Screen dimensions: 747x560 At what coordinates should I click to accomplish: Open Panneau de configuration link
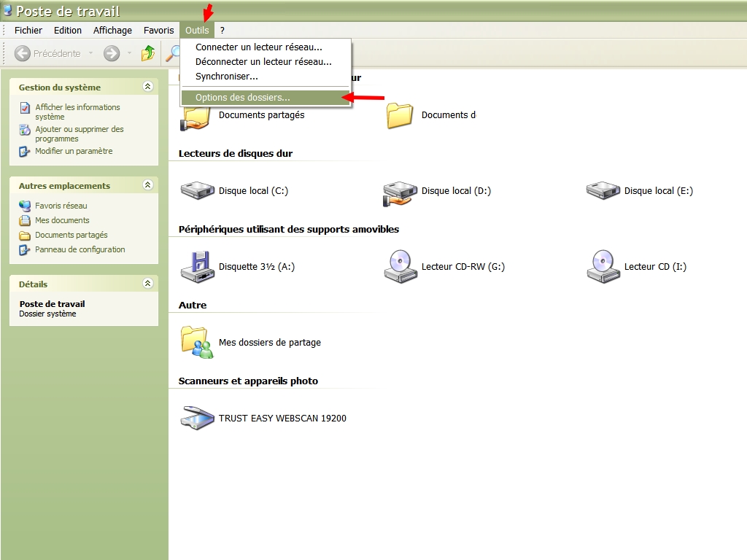[80, 249]
